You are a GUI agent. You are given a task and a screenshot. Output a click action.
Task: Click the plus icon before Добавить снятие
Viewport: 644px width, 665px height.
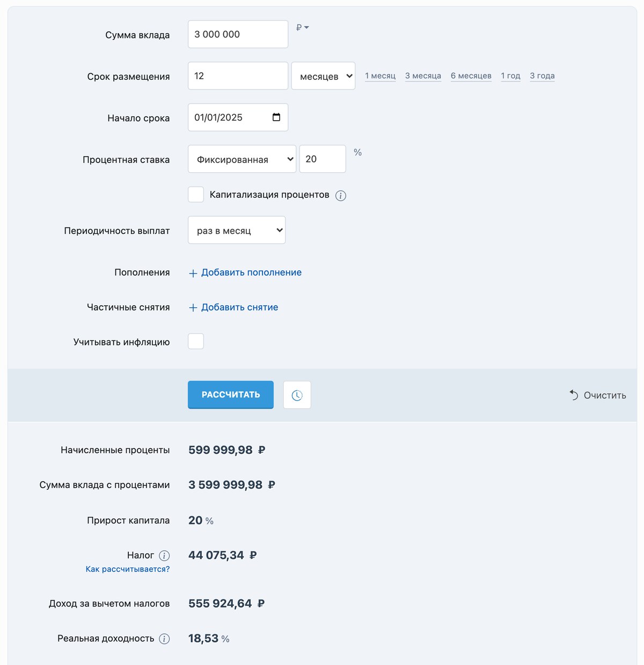193,308
